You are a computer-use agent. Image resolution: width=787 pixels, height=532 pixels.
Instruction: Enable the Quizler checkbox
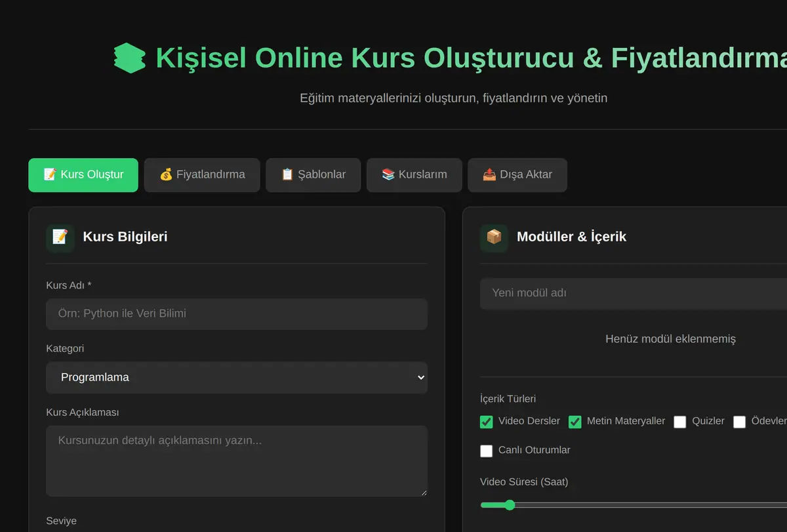point(680,422)
